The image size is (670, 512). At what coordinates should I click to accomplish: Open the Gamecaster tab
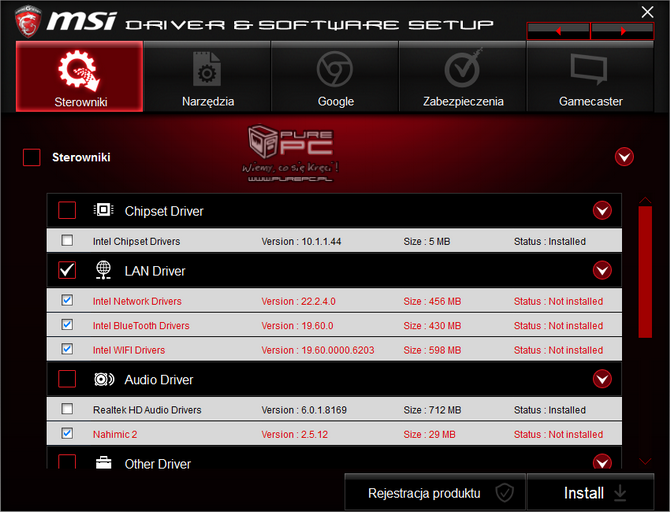point(591,77)
